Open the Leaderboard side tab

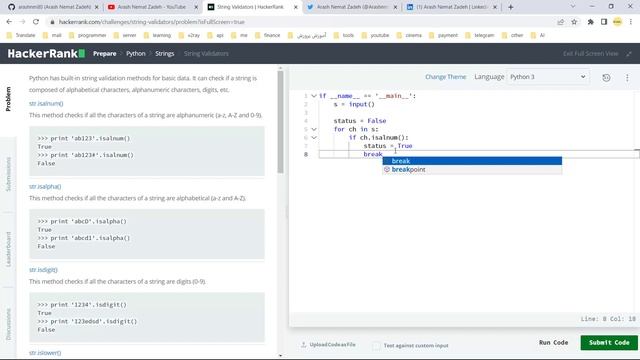(x=8, y=249)
